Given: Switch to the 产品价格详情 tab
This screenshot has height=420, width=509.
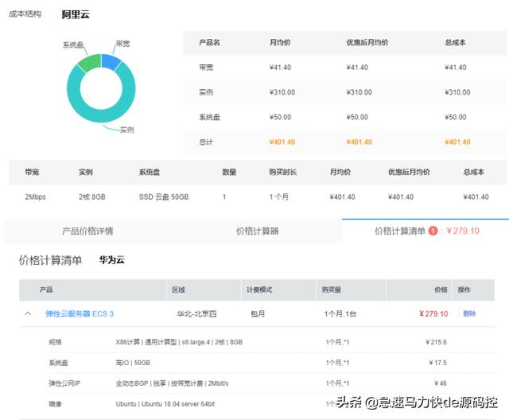Looking at the screenshot, I should 87,231.
